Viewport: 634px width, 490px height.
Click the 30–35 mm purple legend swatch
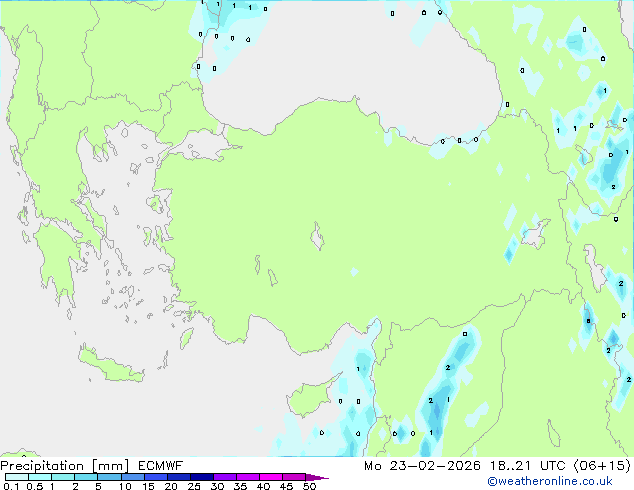click(224, 477)
